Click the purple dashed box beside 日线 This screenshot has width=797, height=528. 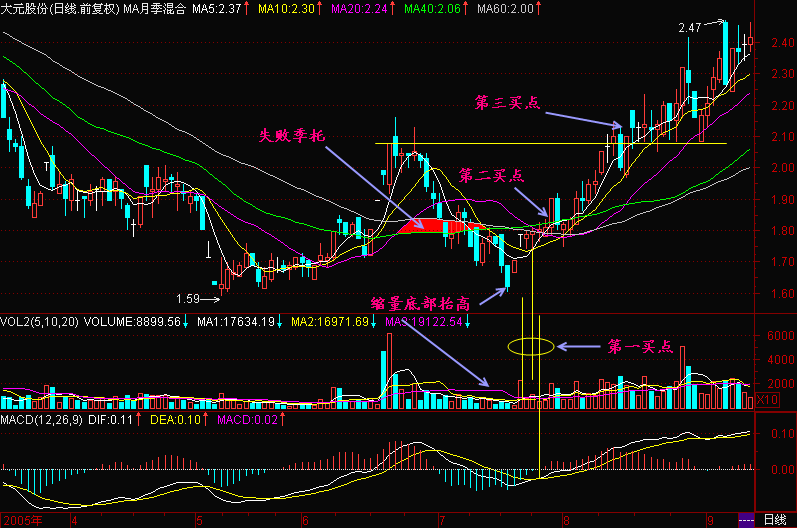(x=745, y=520)
